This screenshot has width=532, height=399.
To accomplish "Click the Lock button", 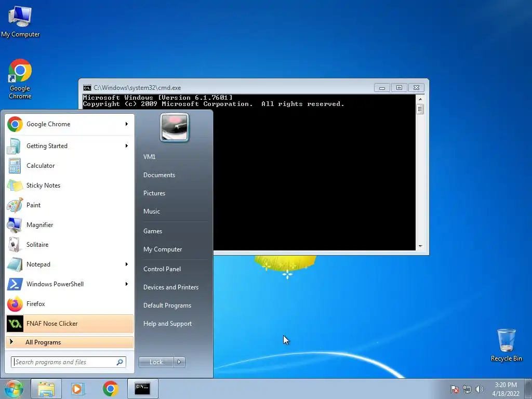I will point(156,362).
